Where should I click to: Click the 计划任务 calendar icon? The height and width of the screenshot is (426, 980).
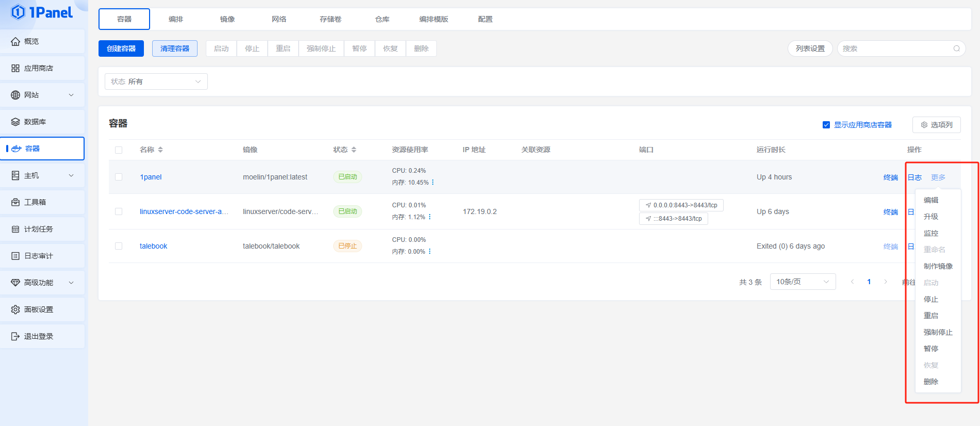tap(15, 229)
